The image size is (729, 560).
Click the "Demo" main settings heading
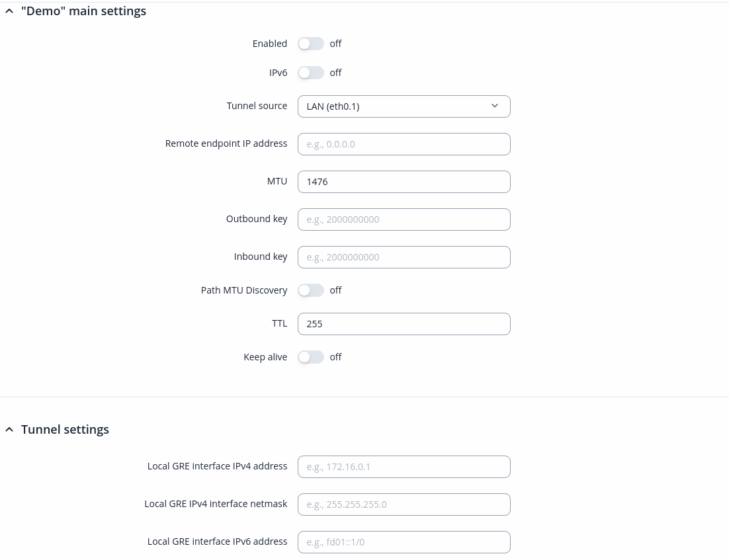coord(83,11)
